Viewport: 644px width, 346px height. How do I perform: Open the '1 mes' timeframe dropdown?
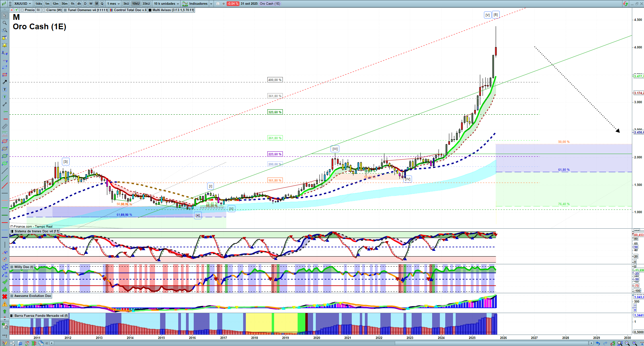pos(113,4)
